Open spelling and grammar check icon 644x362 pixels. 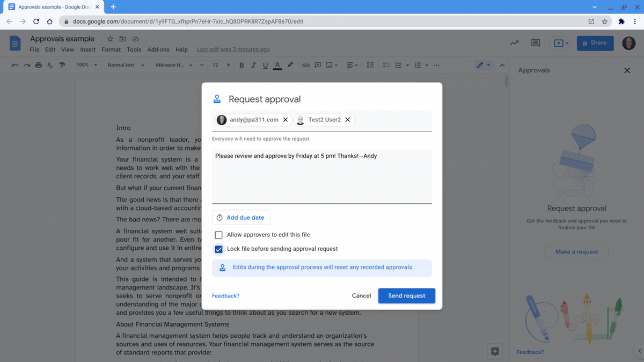tap(50, 65)
